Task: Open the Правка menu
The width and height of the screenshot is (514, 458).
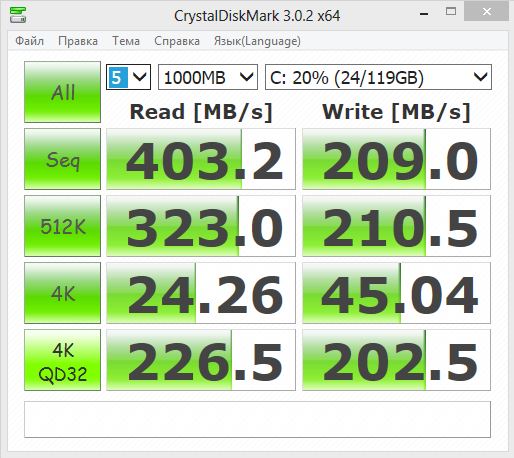Action: [78, 41]
